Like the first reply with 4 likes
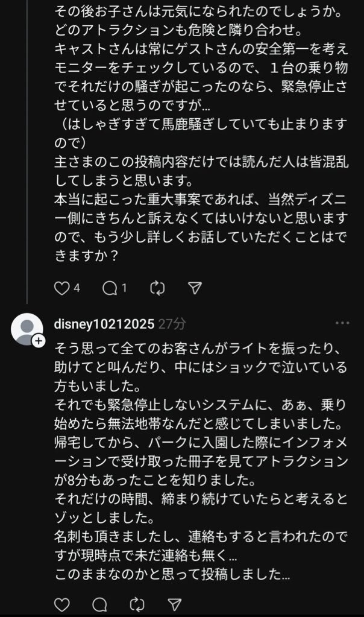This screenshot has height=617, width=364. pyautogui.click(x=61, y=288)
